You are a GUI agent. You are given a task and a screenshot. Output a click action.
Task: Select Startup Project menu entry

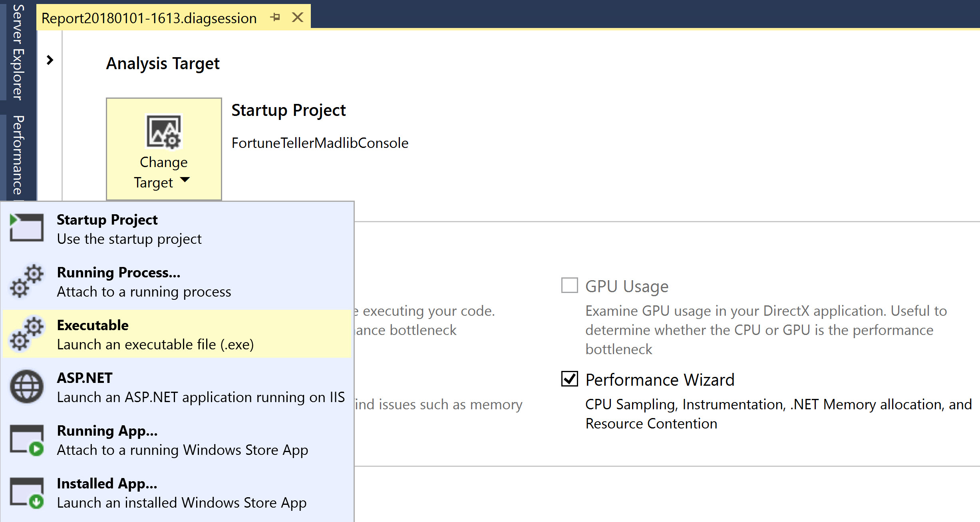point(177,229)
